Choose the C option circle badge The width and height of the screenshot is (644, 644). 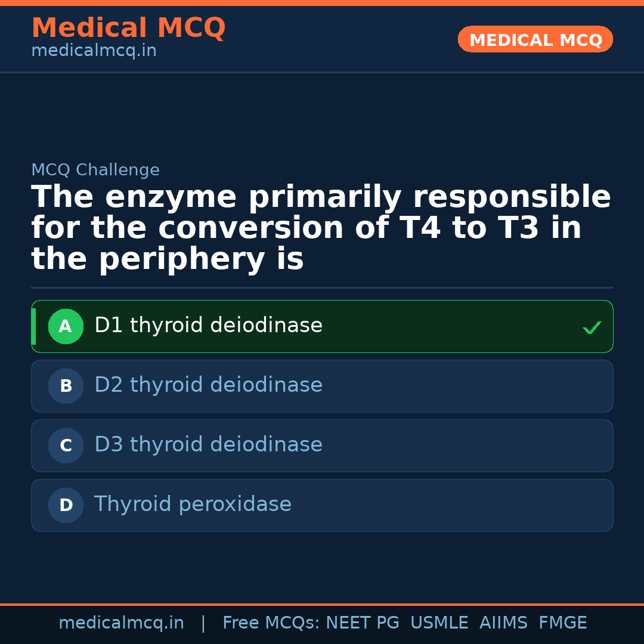pos(66,445)
